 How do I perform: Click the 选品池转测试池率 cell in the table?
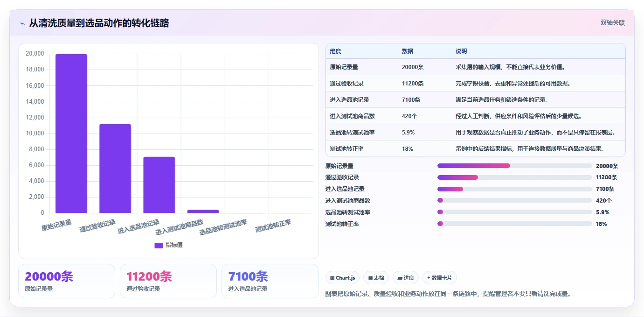352,133
